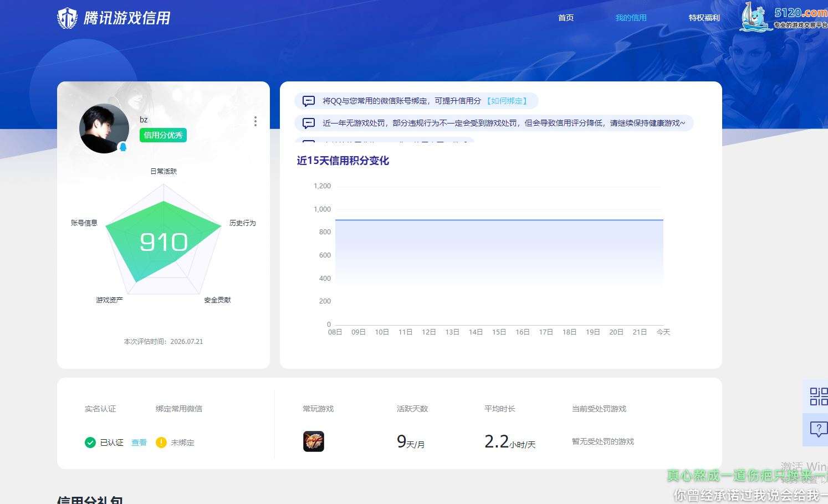
Task: Click the 游戏资产 radar label
Action: point(109,300)
